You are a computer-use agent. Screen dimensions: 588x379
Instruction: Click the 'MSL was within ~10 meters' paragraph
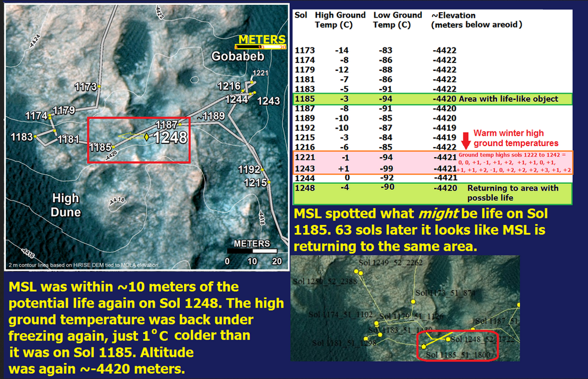[146, 328]
